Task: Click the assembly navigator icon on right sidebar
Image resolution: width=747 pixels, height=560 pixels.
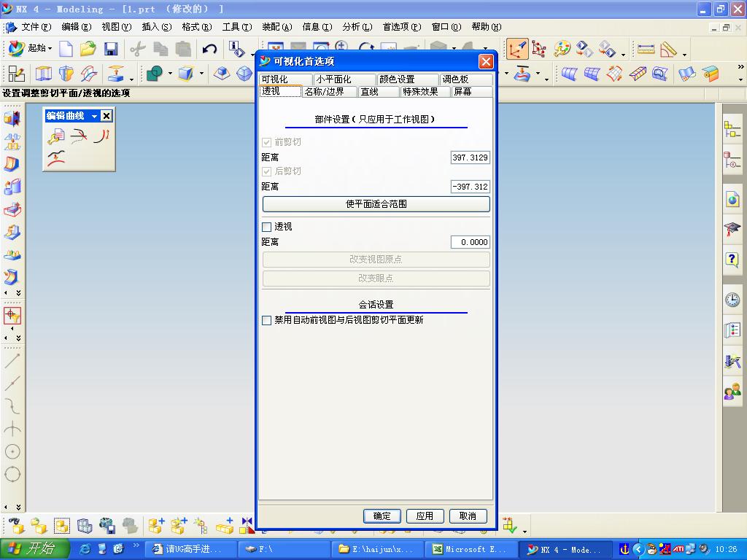Action: (732, 130)
